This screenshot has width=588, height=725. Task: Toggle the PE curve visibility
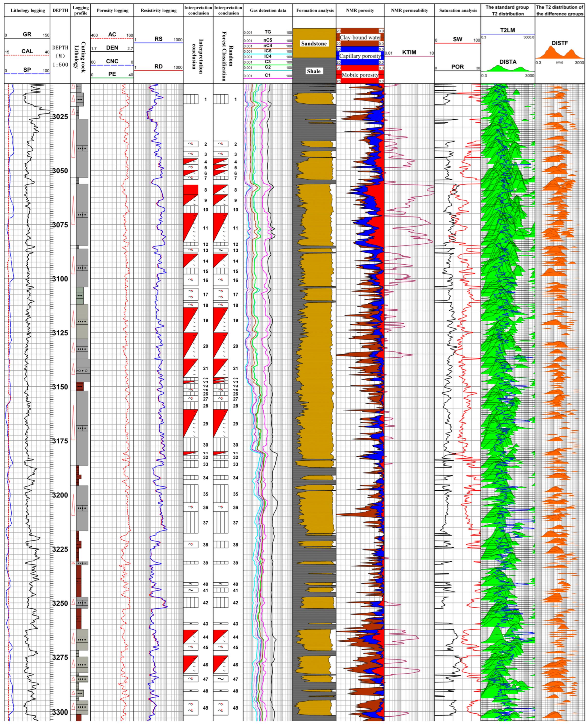point(112,74)
